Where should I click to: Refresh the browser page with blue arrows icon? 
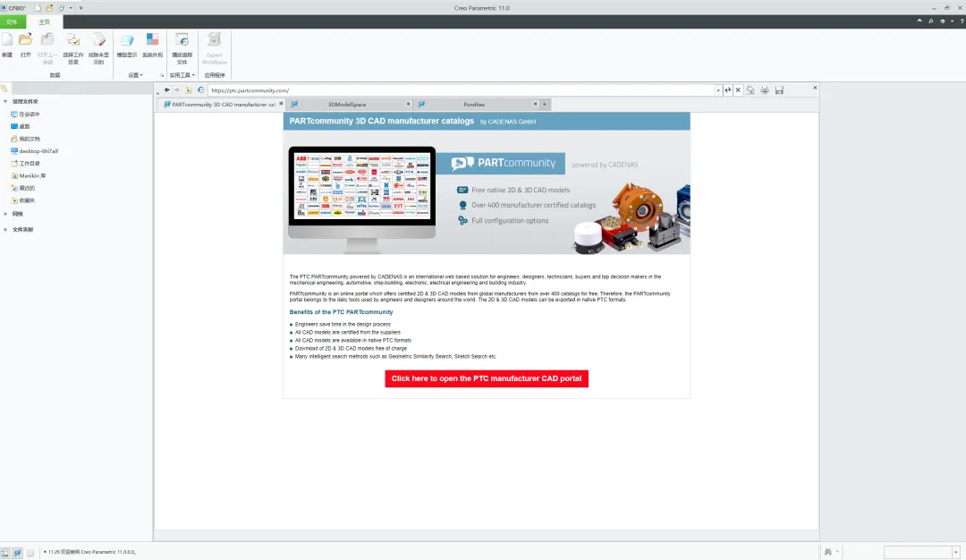pyautogui.click(x=727, y=90)
